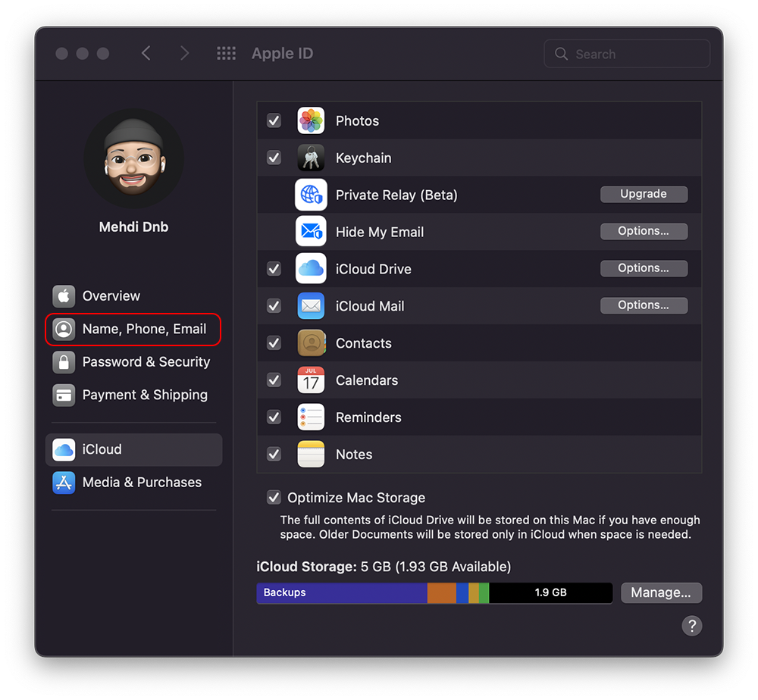758x700 pixels.
Task: Click the iCloud Mail icon
Action: [x=311, y=306]
